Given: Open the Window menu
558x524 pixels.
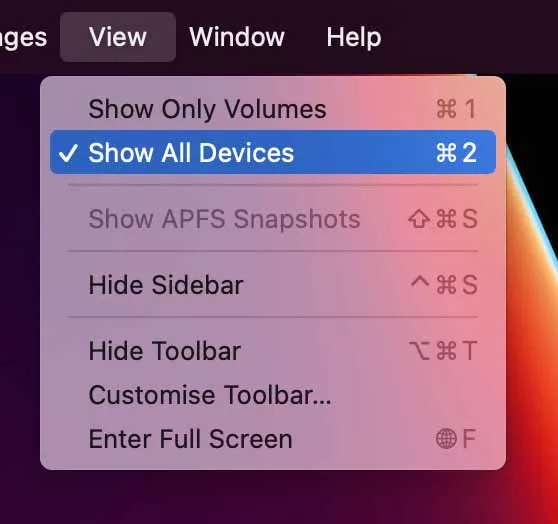Looking at the screenshot, I should [237, 37].
